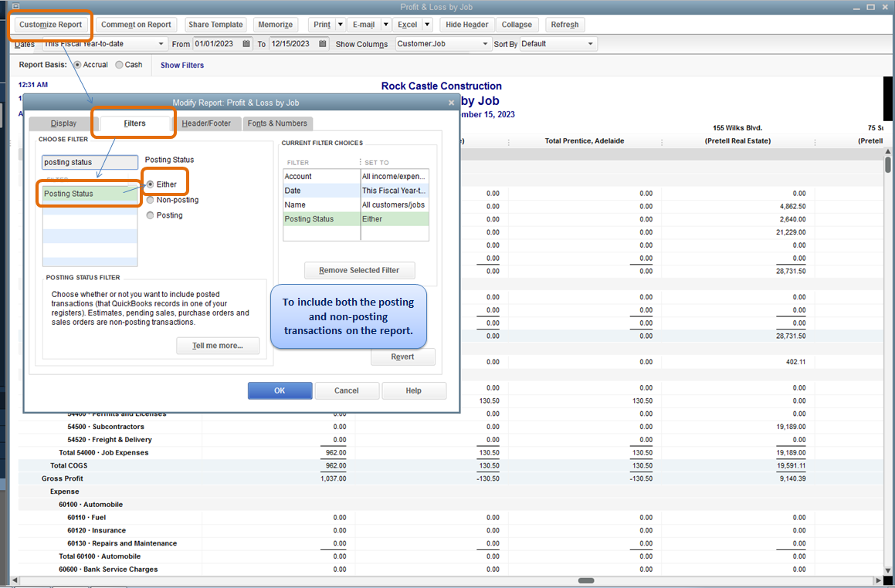
Task: Choose Non-posting transactions only
Action: point(150,200)
